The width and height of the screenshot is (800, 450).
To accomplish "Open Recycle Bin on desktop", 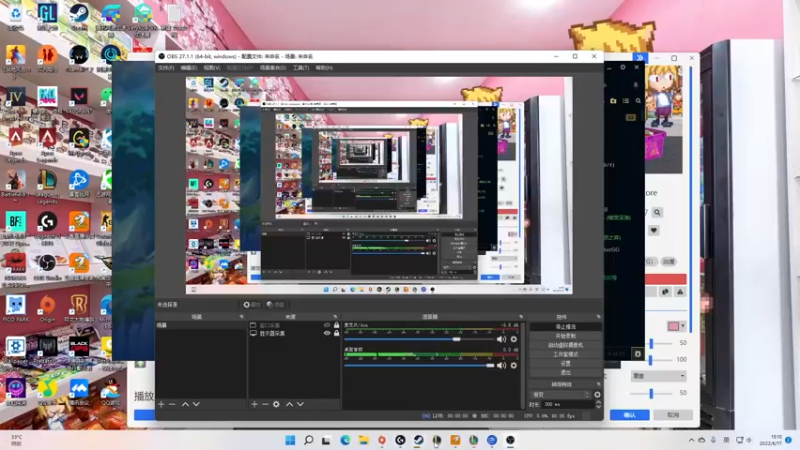I will click(x=15, y=16).
